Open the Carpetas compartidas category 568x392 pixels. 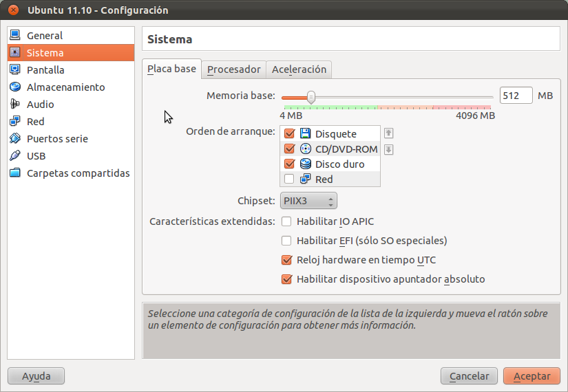tap(71, 173)
